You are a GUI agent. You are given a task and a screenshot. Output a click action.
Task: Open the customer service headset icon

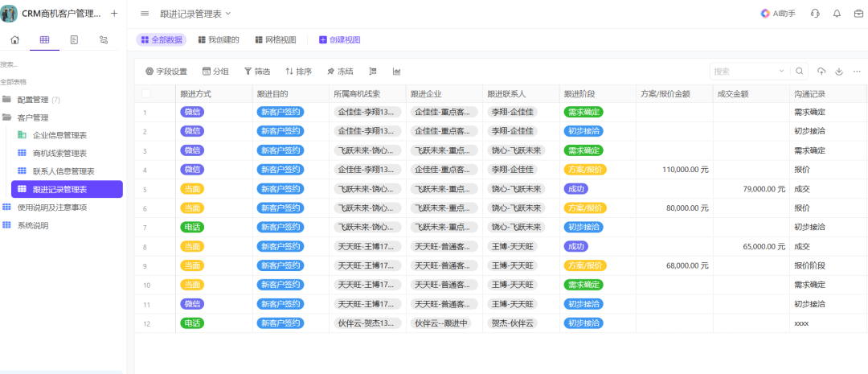pyautogui.click(x=815, y=14)
